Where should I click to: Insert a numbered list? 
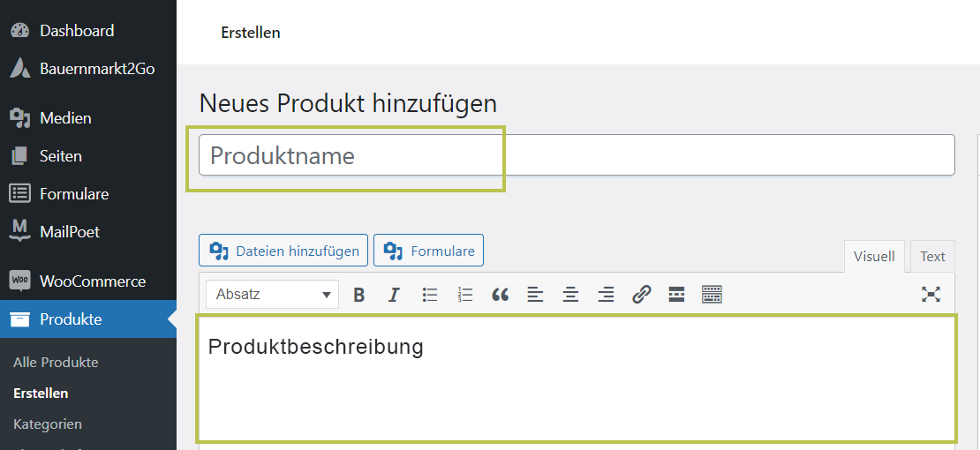click(x=465, y=295)
